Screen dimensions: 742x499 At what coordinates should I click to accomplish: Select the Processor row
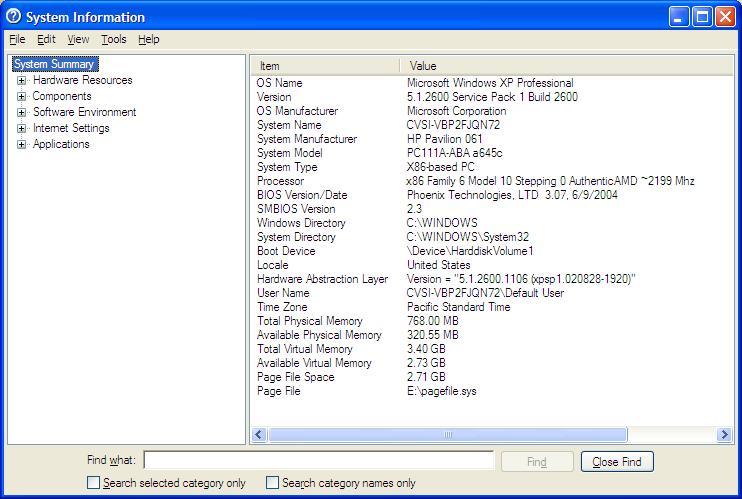click(491, 181)
